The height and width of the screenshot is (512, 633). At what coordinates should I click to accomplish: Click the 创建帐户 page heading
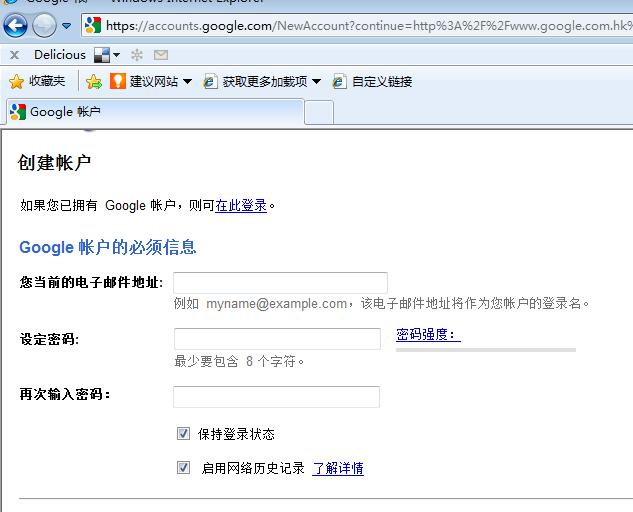click(54, 163)
